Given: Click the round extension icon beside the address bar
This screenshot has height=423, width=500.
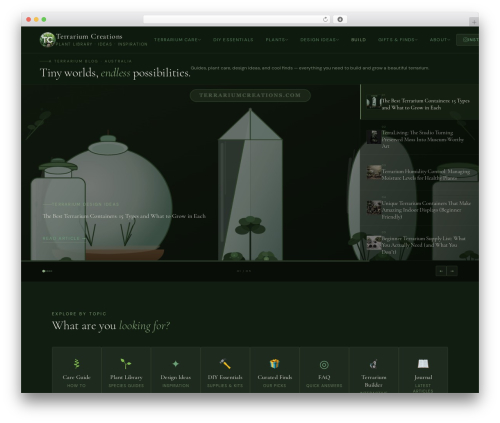Looking at the screenshot, I should tap(340, 19).
